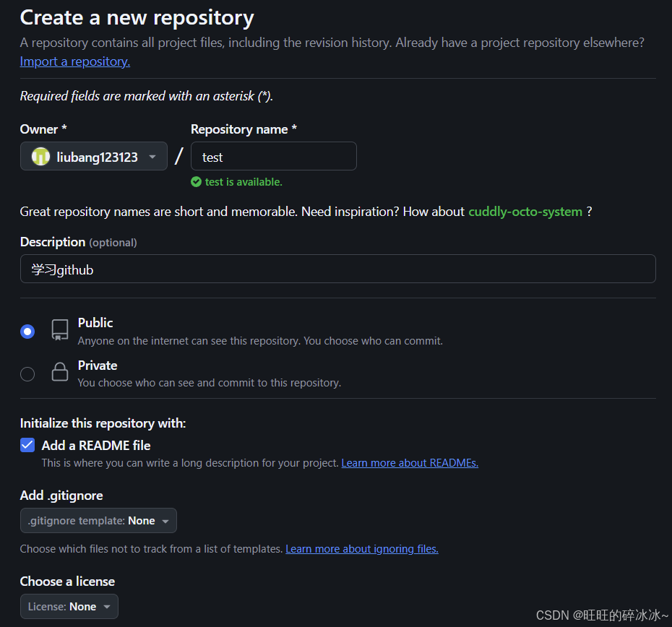Open the Import a repository link
This screenshot has height=627, width=672.
[x=75, y=61]
